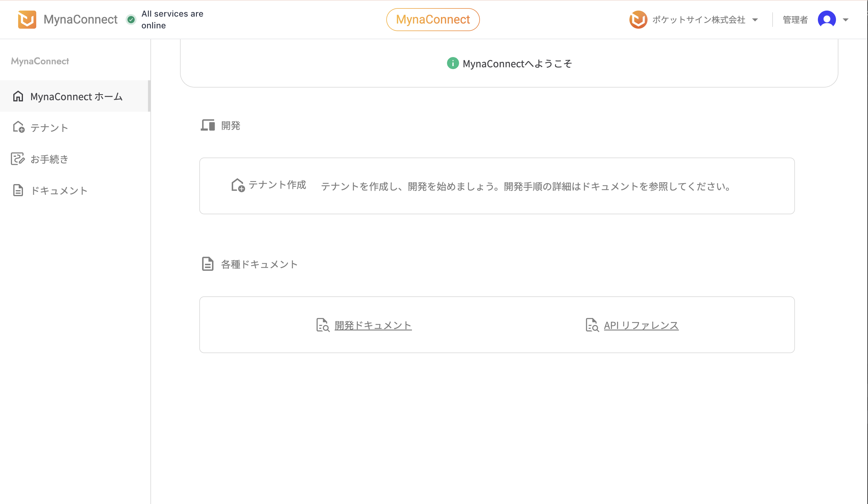This screenshot has width=868, height=504.
Task: Open お手続き in the sidebar
Action: pyautogui.click(x=75, y=159)
